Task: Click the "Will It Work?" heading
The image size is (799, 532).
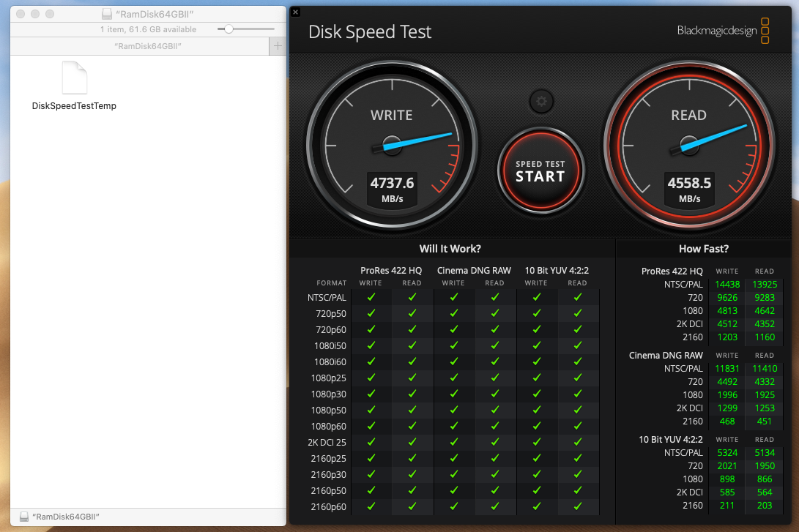Action: point(450,249)
